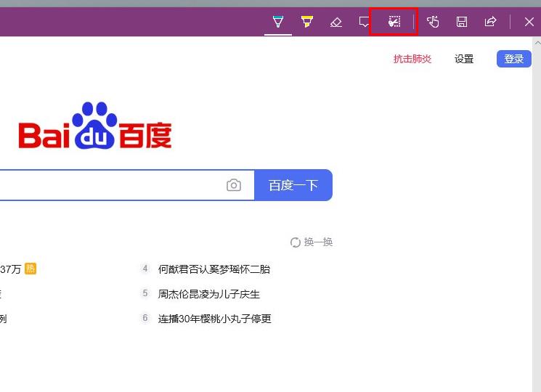The image size is (541, 392).
Task: Enable touch writing hand icon
Action: [x=433, y=22]
